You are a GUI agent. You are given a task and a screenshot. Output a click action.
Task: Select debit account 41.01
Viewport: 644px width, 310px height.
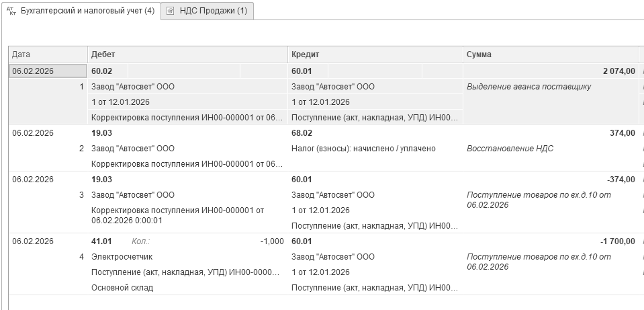[x=101, y=241]
